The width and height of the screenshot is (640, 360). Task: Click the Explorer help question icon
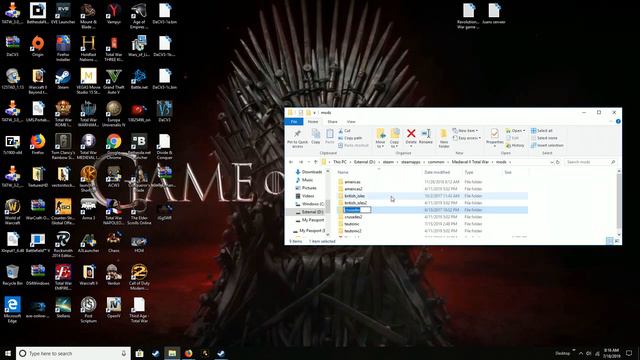click(618, 121)
